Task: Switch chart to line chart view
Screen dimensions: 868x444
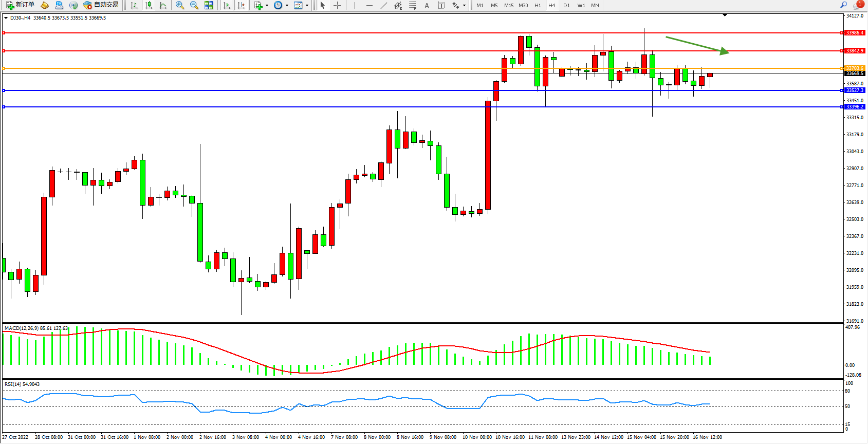Action: pos(163,5)
